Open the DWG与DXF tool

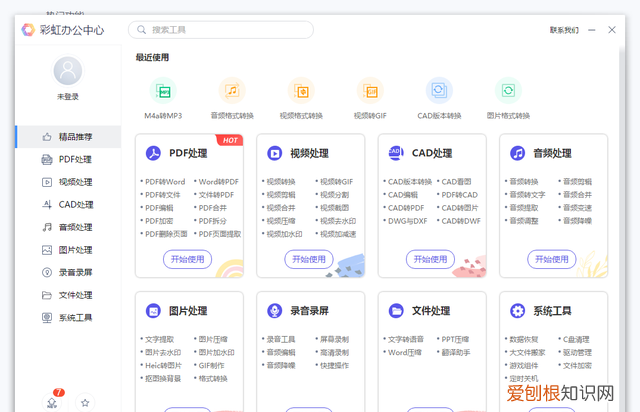click(x=407, y=221)
